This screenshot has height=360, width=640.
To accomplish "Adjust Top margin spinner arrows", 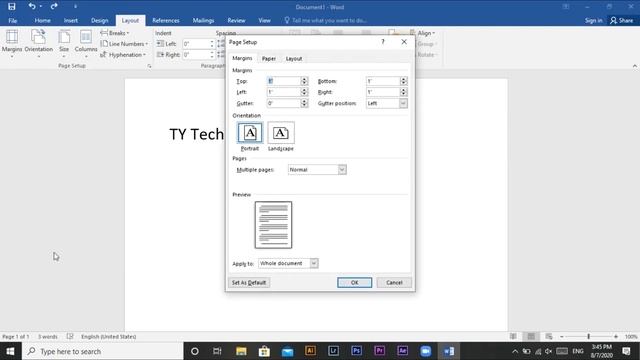I will click(304, 81).
